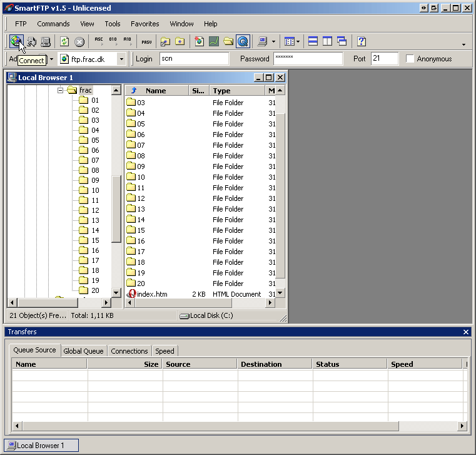Viewport: 476px width, 455px height.
Task: Sort file list by Size column
Action: click(x=198, y=91)
